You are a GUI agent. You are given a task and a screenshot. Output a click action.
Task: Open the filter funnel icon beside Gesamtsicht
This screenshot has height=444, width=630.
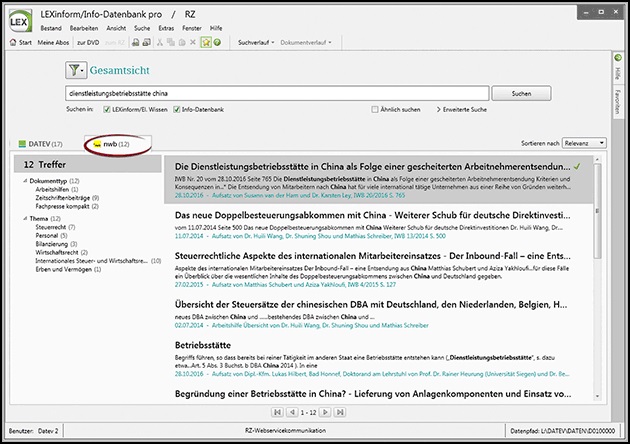78,70
